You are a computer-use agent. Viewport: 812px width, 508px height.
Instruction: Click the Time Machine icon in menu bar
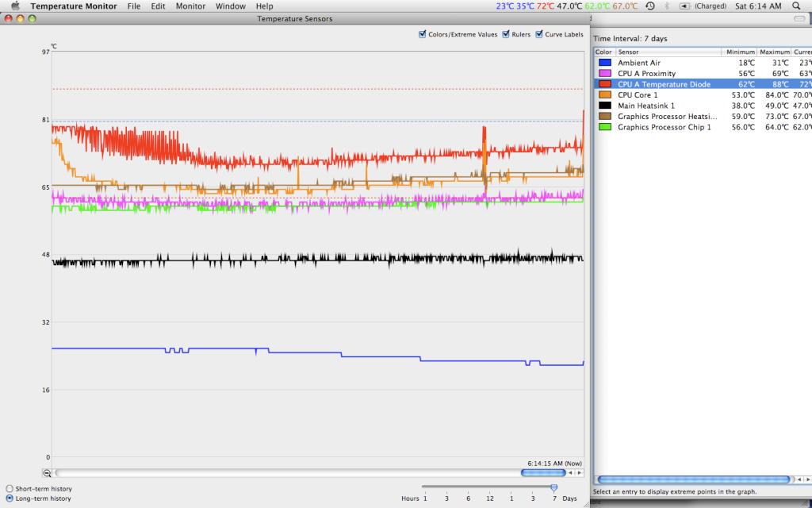point(650,6)
